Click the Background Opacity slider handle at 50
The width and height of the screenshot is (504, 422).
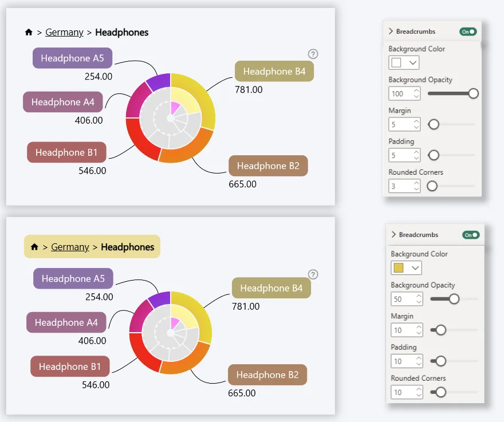click(454, 298)
